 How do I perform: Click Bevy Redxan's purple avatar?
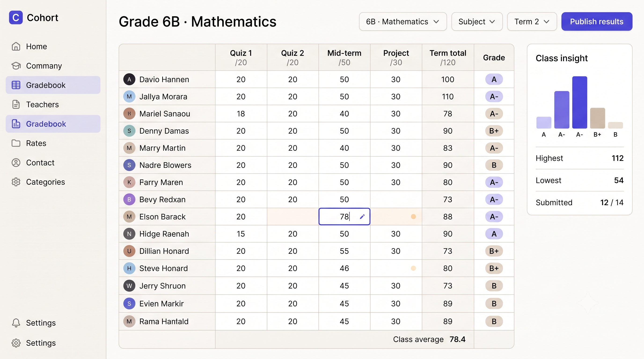(129, 199)
